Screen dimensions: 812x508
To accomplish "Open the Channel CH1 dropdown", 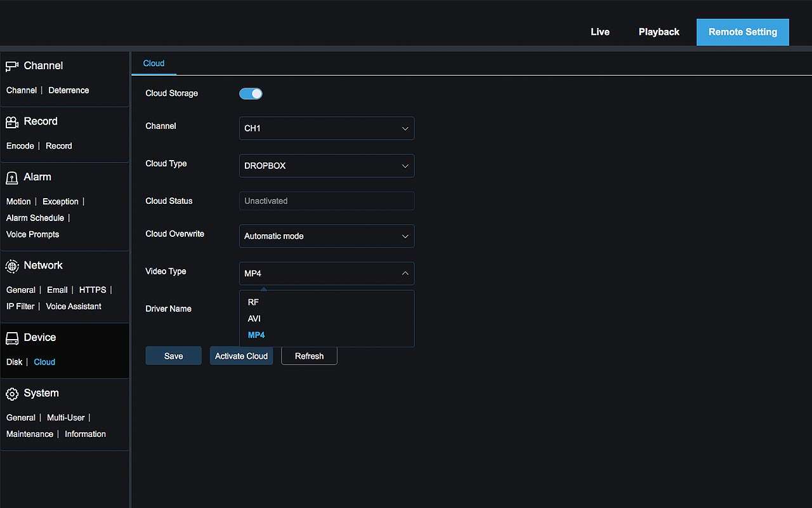I will tap(326, 128).
